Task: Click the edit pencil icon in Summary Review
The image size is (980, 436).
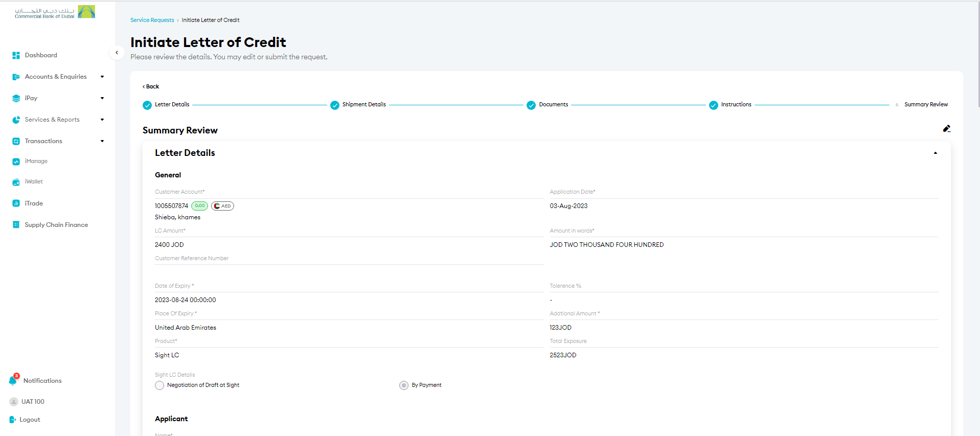Action: [947, 129]
